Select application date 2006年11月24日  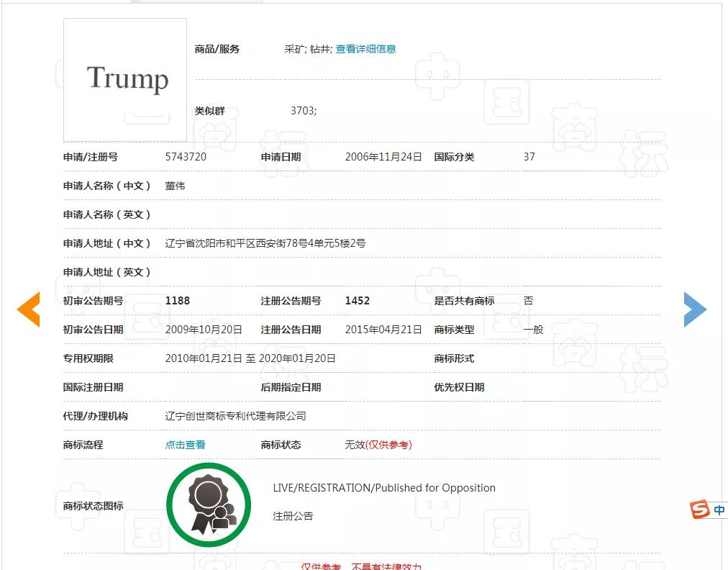383,157
